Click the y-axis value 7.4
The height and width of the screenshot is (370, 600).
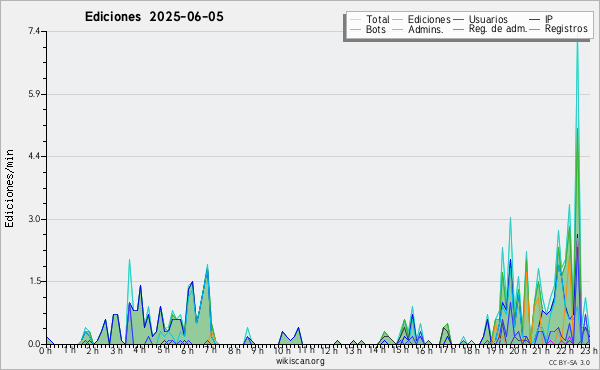pyautogui.click(x=34, y=31)
